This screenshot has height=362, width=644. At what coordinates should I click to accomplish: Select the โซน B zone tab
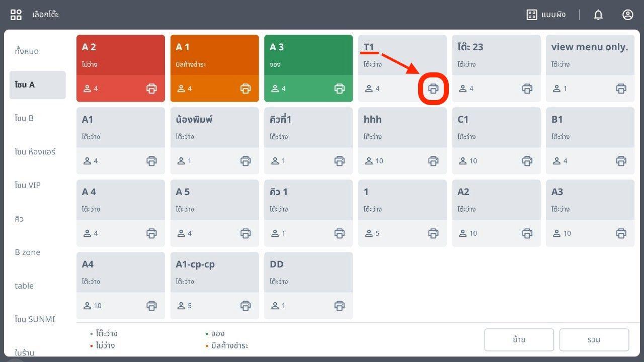coord(25,119)
